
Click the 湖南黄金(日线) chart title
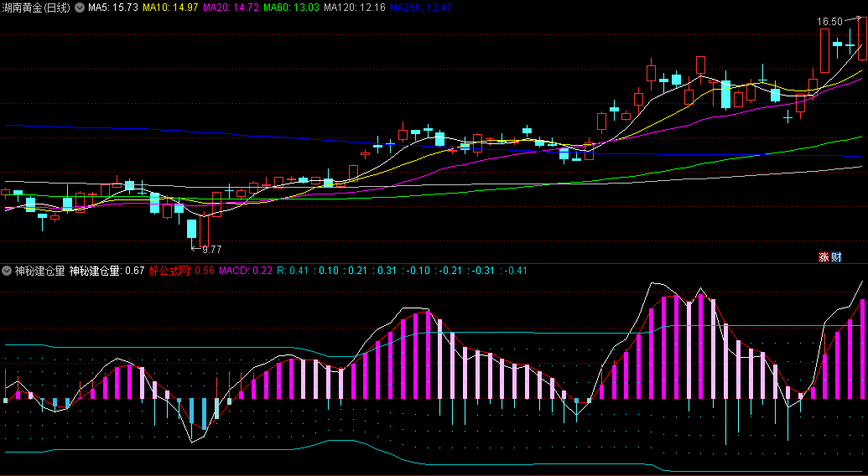point(37,8)
